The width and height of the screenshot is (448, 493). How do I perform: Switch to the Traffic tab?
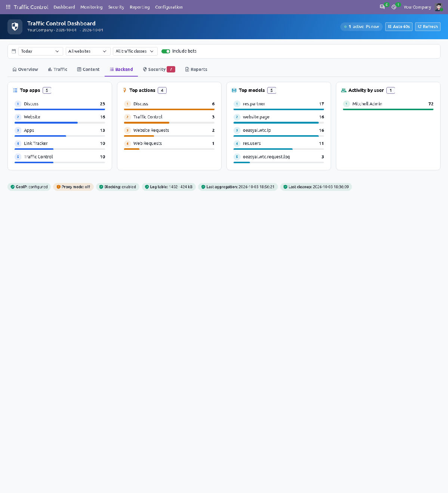(x=58, y=69)
